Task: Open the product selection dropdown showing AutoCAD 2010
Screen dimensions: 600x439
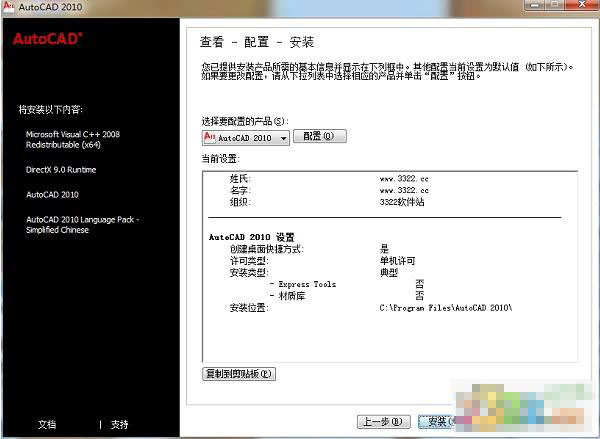Action: pos(245,138)
